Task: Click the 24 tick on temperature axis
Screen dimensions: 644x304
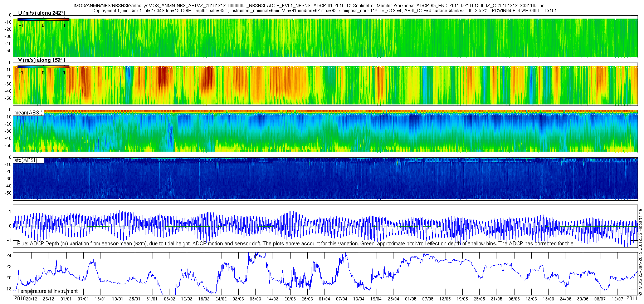Action: 9,256
